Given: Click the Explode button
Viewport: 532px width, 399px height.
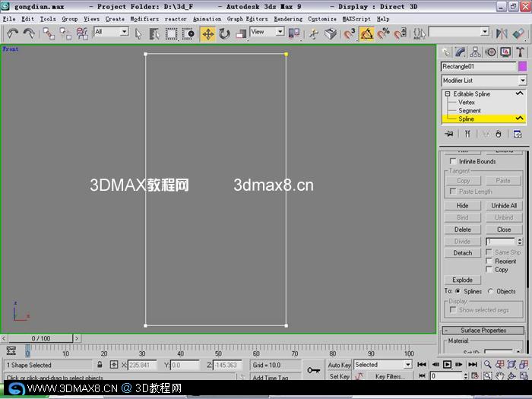Looking at the screenshot, I should coord(462,280).
